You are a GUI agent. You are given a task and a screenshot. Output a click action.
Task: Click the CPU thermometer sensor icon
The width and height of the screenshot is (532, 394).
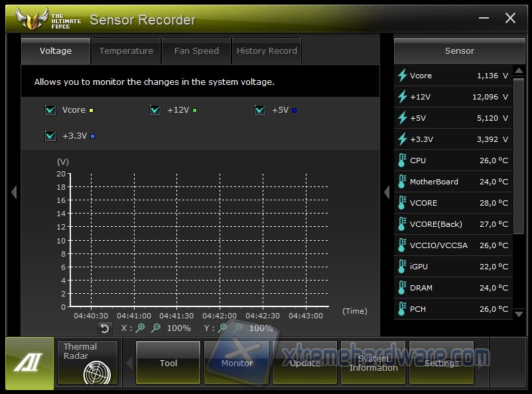click(402, 161)
